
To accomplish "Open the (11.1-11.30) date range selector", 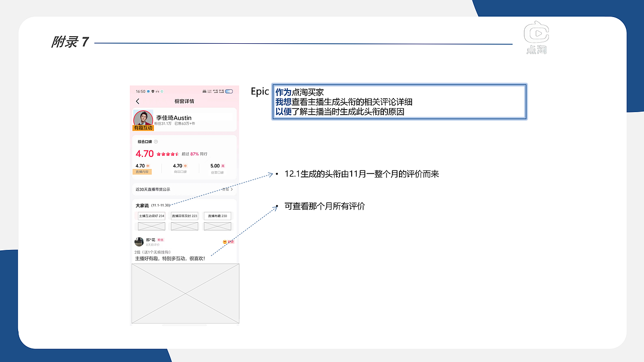I will (x=160, y=205).
